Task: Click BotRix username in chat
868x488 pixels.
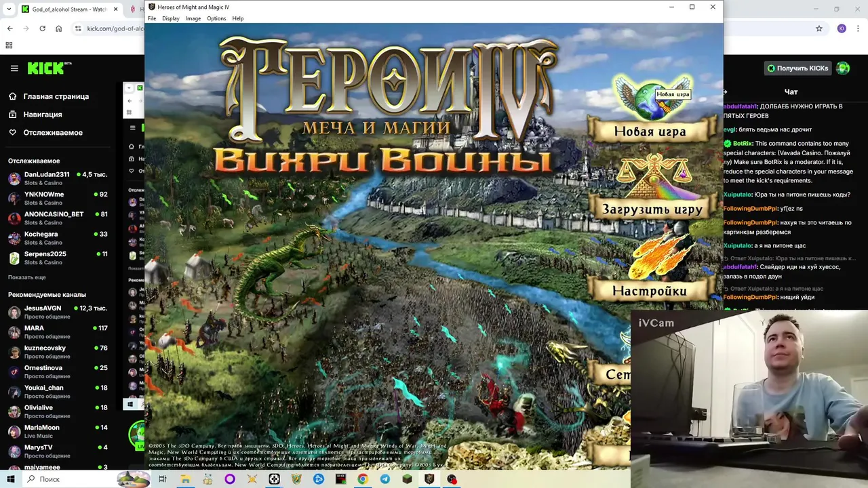Action: (743, 144)
